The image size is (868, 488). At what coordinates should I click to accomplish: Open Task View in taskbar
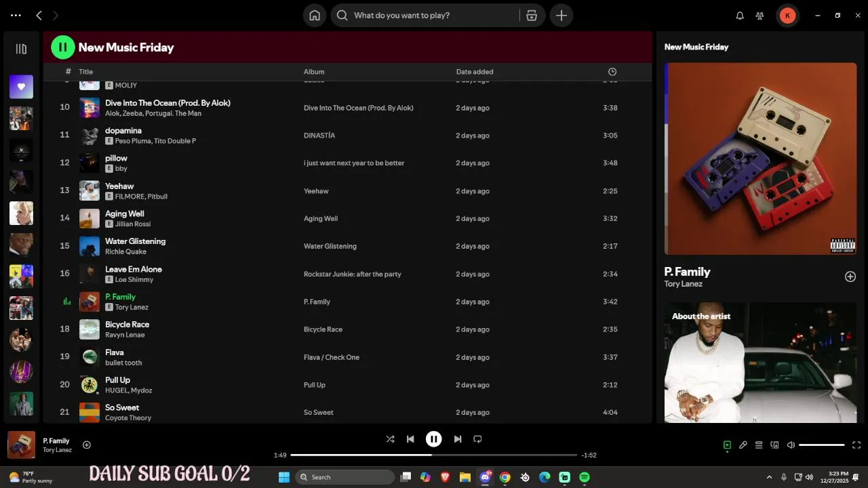[406, 477]
